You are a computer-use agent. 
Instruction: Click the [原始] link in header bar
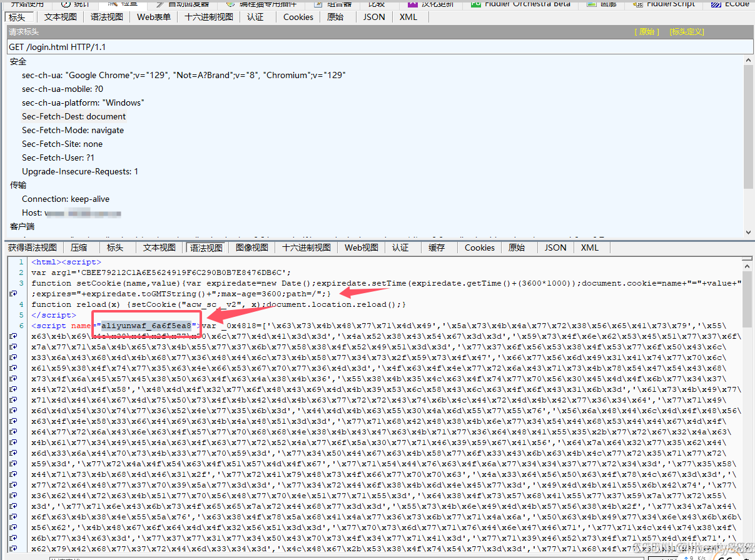[647, 32]
